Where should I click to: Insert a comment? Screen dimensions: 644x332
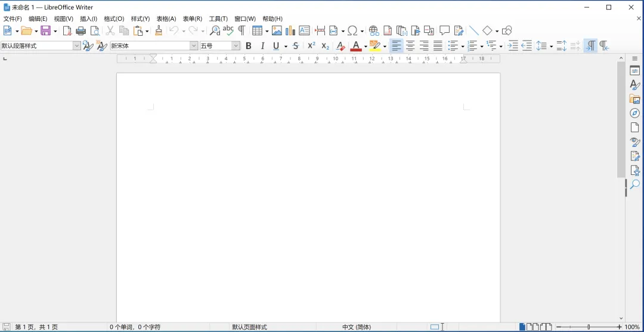click(444, 30)
